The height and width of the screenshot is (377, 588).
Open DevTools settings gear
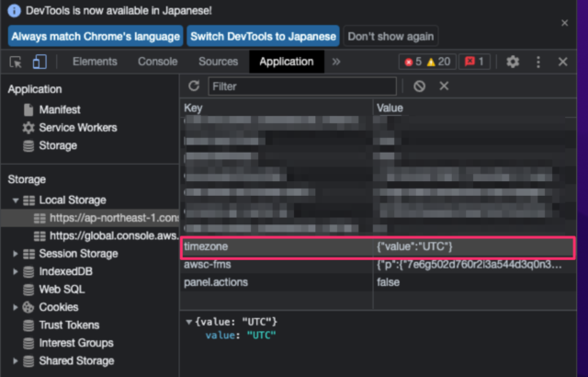pos(513,62)
